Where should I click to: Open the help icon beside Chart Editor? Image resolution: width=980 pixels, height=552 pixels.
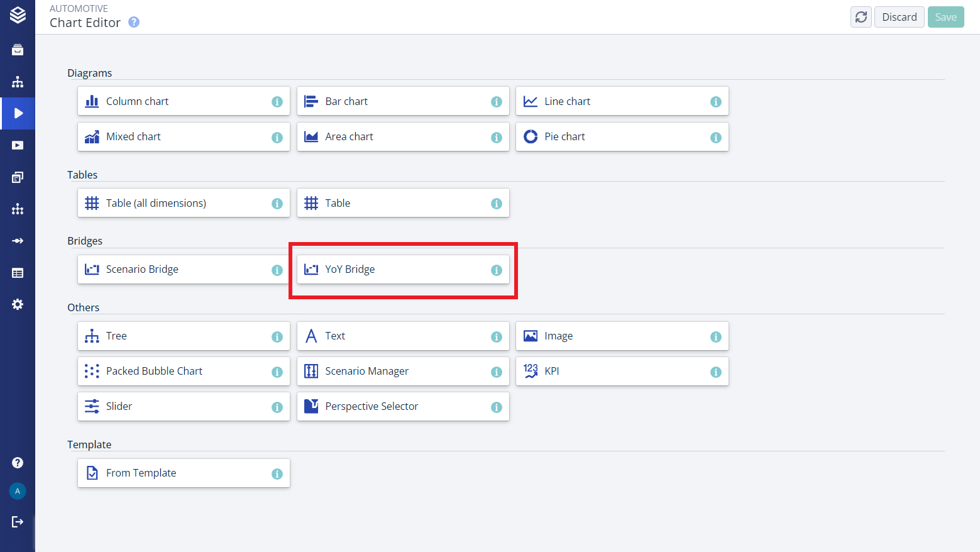(x=134, y=22)
